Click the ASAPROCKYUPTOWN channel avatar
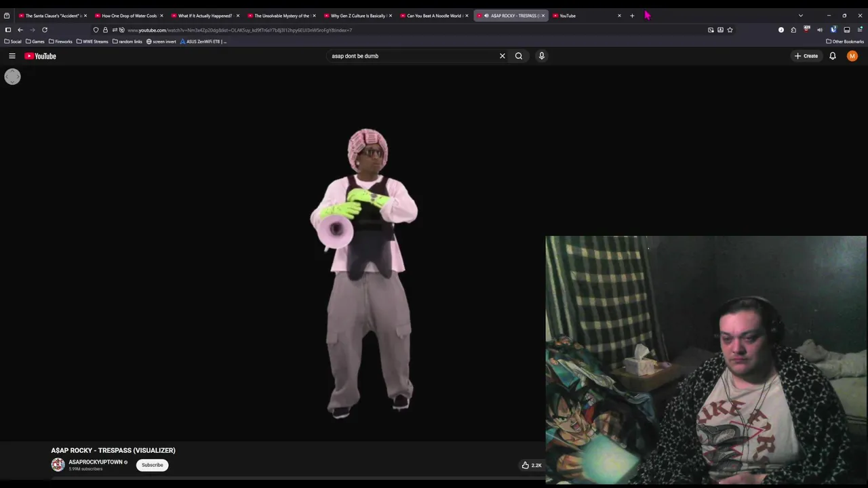Viewport: 868px width, 488px height. (x=58, y=465)
